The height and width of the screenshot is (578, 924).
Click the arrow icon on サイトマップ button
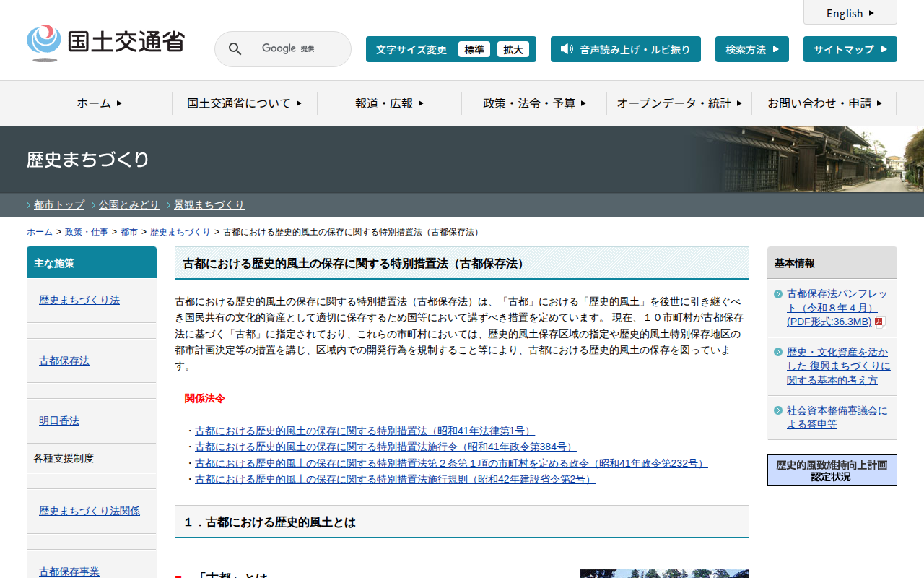click(884, 49)
